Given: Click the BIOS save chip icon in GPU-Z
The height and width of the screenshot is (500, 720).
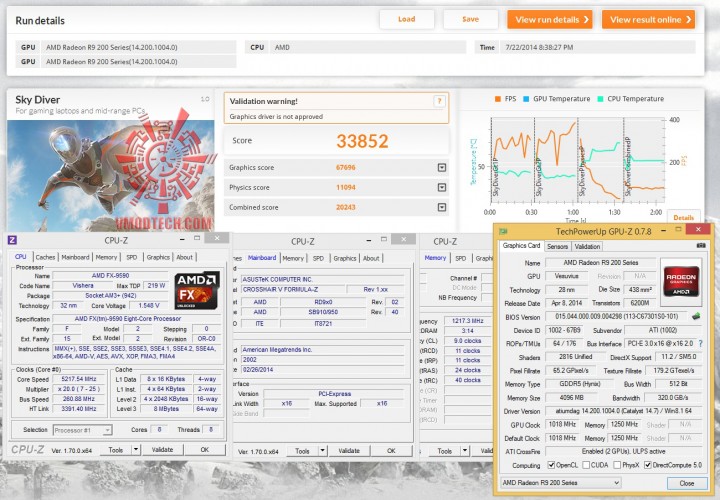Looking at the screenshot, I should pos(696,316).
